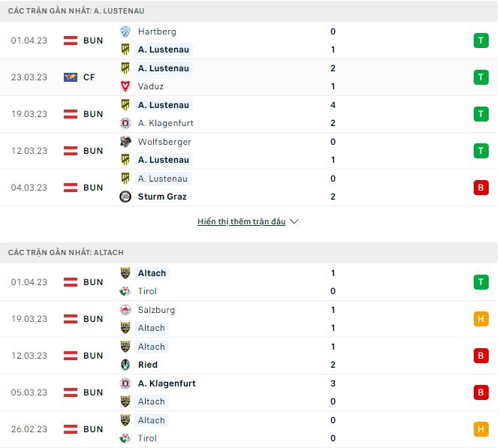500x448 pixels.
Task: Click the red B badge for Ried match
Action: (x=480, y=356)
